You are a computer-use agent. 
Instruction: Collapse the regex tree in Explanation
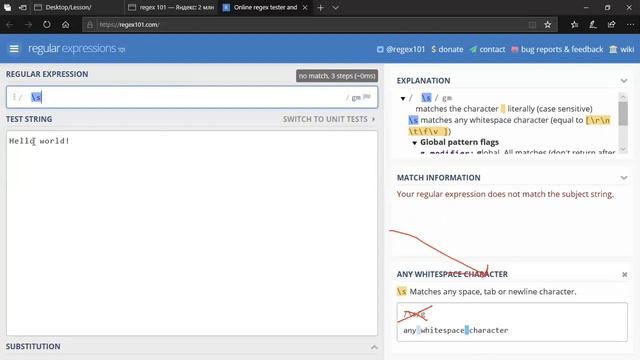(x=403, y=98)
